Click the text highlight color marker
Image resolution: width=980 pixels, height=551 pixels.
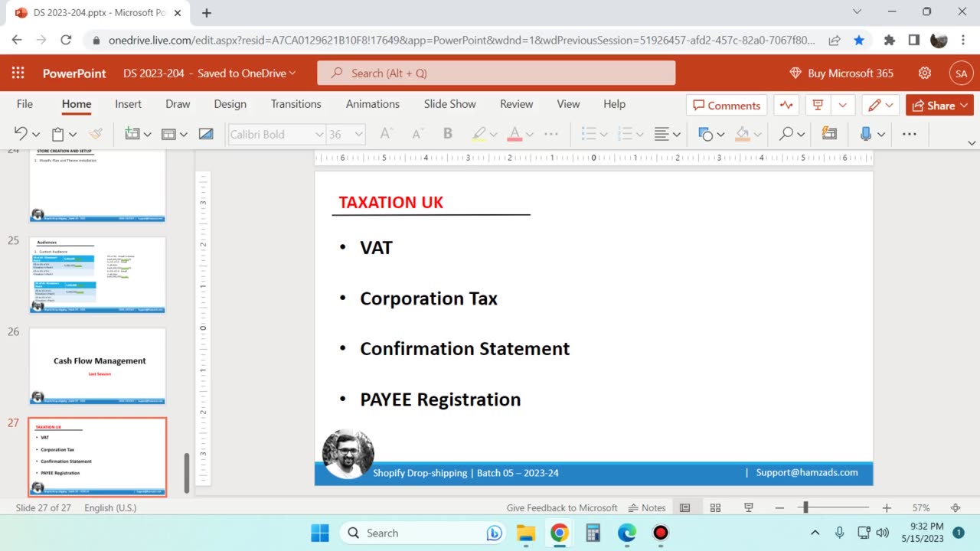[479, 134]
